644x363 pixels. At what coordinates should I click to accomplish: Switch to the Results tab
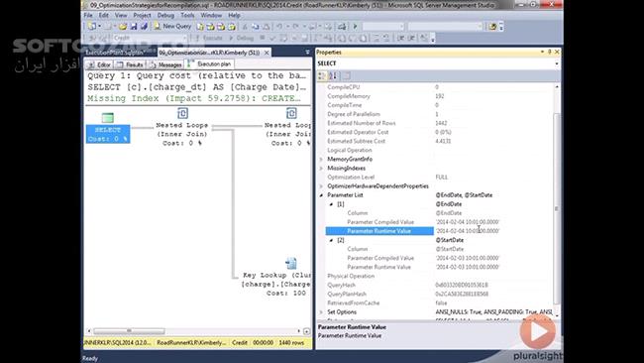(130, 64)
